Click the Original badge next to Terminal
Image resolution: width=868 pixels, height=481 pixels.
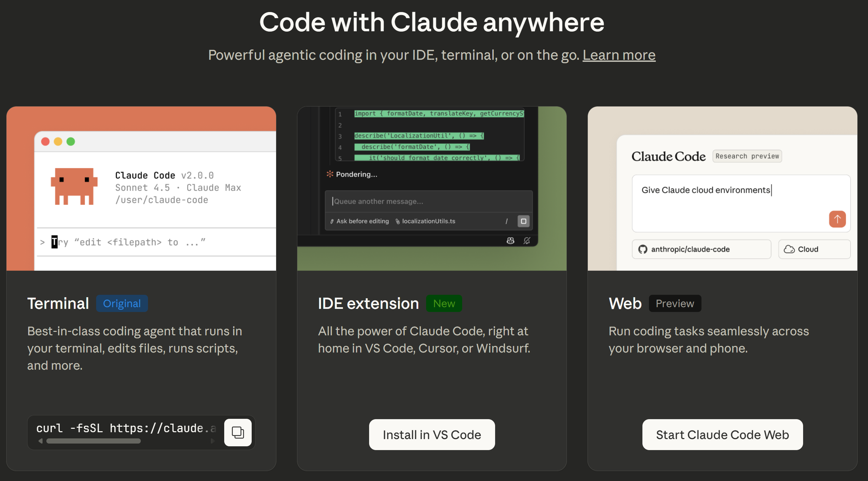pos(122,303)
